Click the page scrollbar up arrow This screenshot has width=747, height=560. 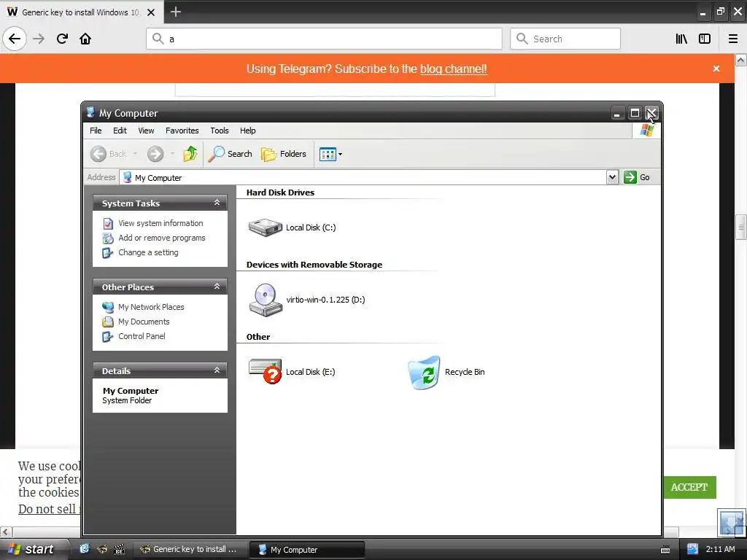point(740,60)
